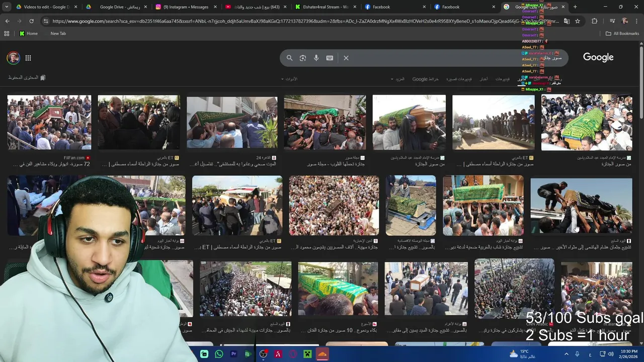Show hidden system tray icons chevron
Image resolution: width=644 pixels, height=362 pixels.
[x=566, y=354]
